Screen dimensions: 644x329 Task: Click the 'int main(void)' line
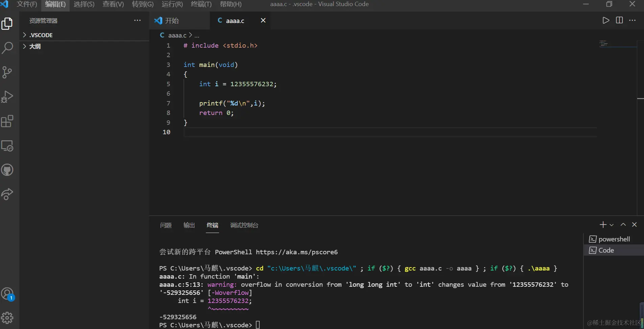tap(211, 65)
